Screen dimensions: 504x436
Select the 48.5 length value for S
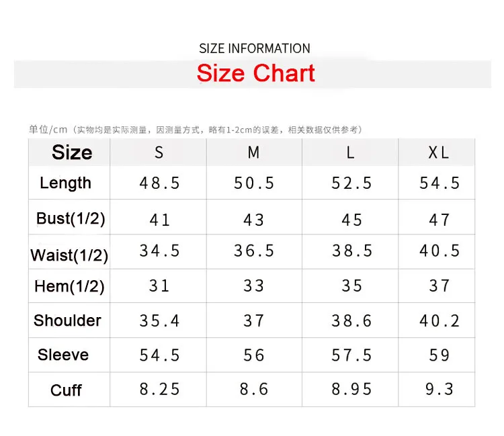point(159,183)
